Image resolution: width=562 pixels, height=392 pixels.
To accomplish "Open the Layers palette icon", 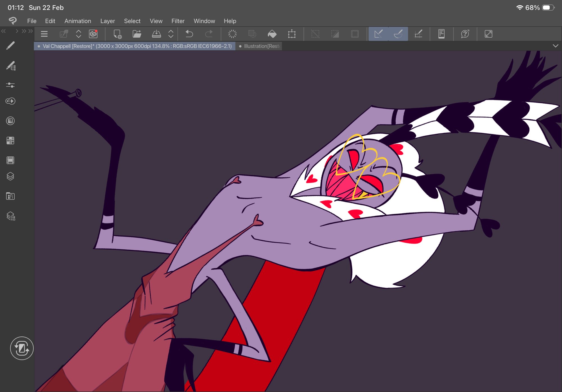I will (10, 176).
